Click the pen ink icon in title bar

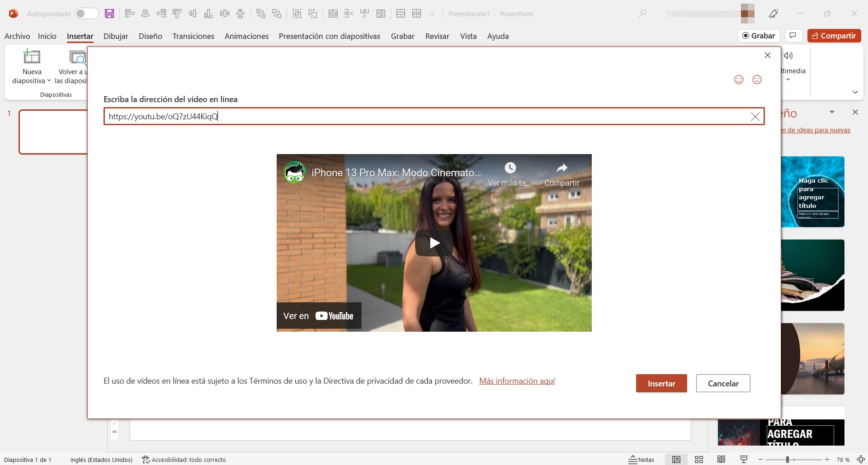(774, 14)
